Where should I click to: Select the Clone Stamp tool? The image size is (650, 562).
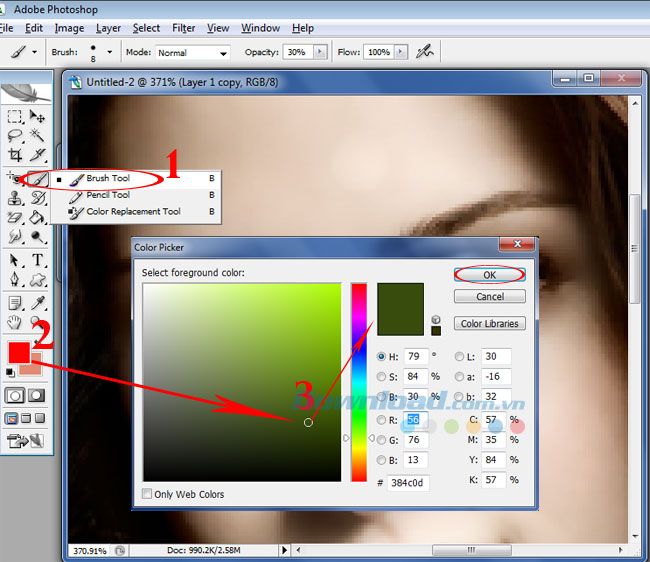15,198
